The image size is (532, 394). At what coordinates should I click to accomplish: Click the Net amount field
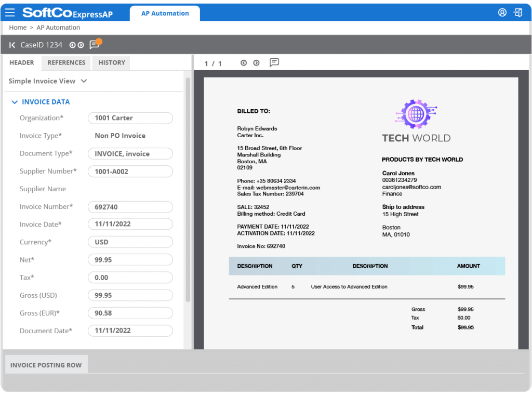pyautogui.click(x=130, y=259)
